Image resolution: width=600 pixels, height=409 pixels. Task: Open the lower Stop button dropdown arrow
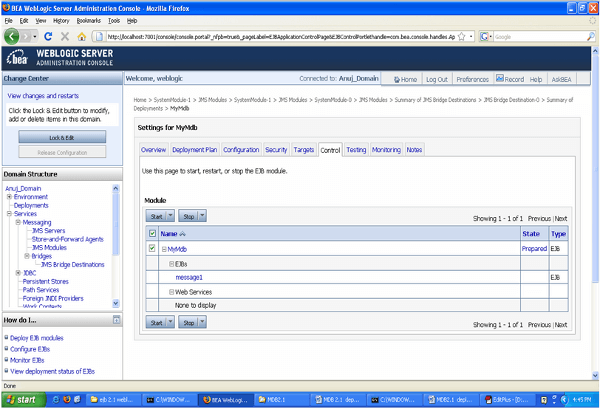[x=202, y=323]
